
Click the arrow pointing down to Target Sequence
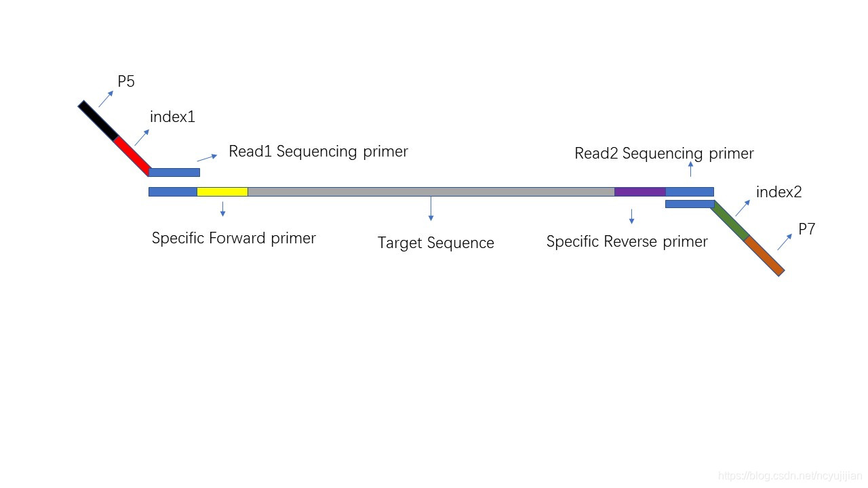(431, 209)
